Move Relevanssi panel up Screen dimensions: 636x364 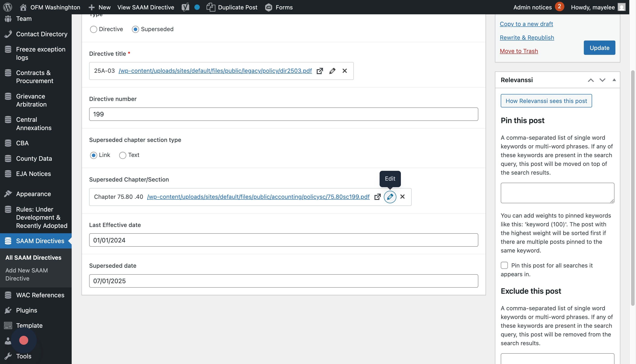click(591, 80)
